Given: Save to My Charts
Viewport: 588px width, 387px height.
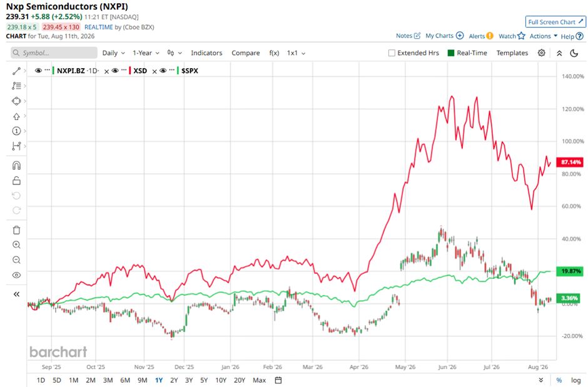Looking at the screenshot, I should click(444, 36).
